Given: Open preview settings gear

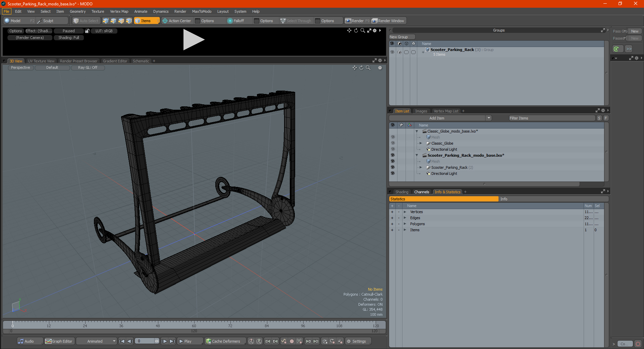Looking at the screenshot, I should [375, 31].
